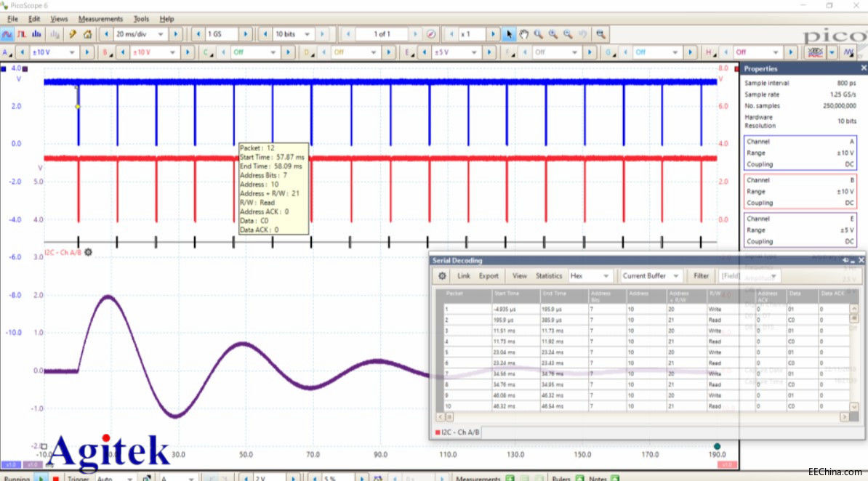Image resolution: width=868 pixels, height=481 pixels.
Task: Click the Zoom-in magnifier icon
Action: click(x=553, y=34)
